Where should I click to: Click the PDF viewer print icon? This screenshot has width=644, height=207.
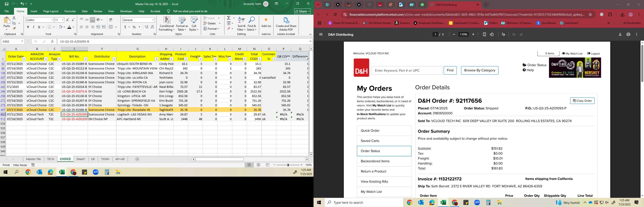pos(628,34)
